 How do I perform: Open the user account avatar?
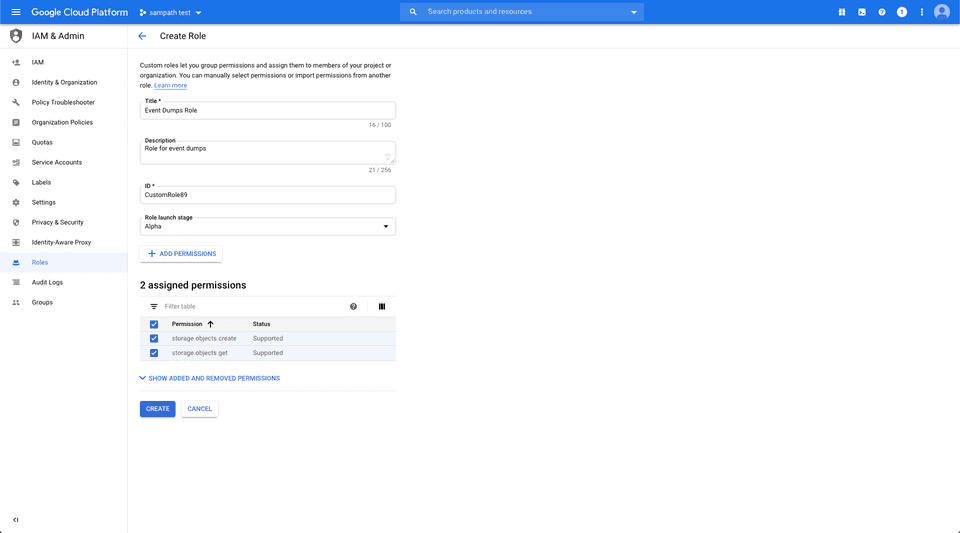coord(942,12)
